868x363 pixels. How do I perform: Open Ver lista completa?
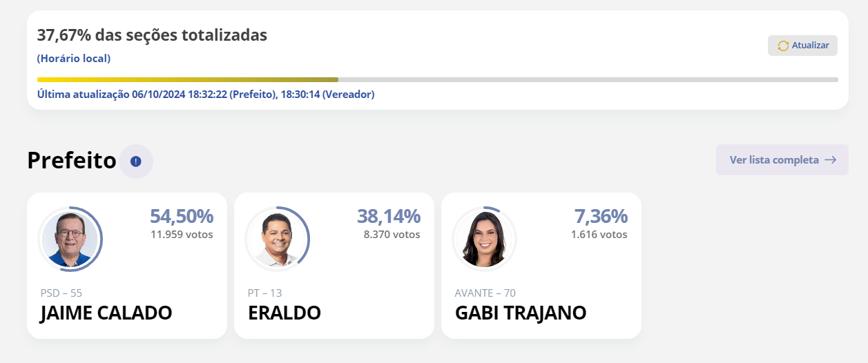point(782,160)
